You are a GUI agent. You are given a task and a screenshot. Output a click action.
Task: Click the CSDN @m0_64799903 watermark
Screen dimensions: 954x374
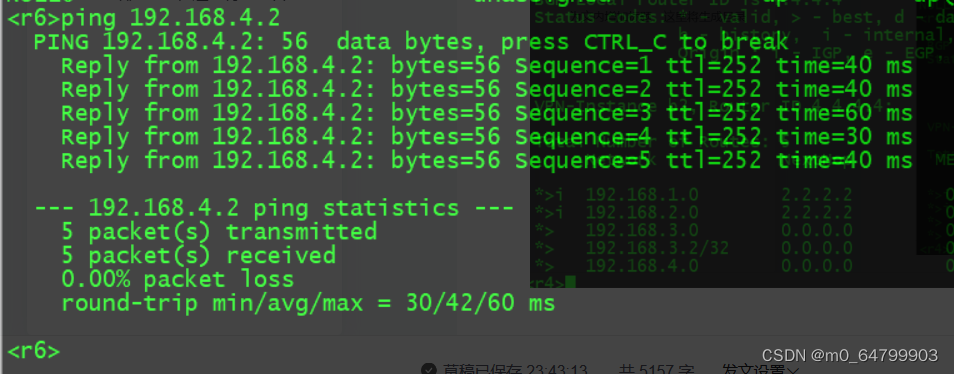pos(850,355)
